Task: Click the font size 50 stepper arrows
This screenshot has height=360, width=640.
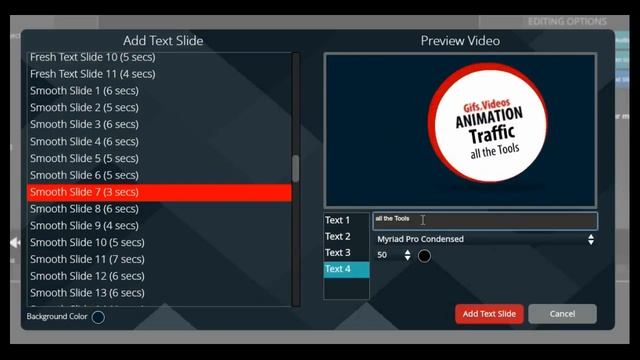Action: tap(407, 256)
